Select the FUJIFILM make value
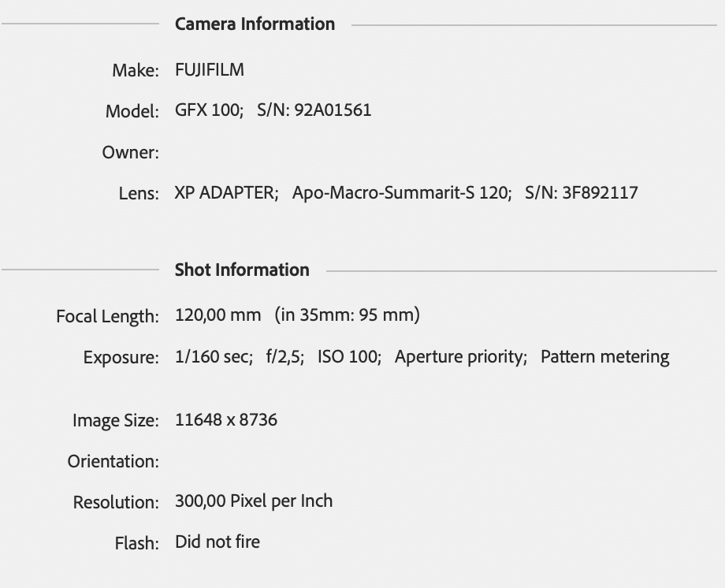Screen dimensions: 725x588 click(x=210, y=69)
